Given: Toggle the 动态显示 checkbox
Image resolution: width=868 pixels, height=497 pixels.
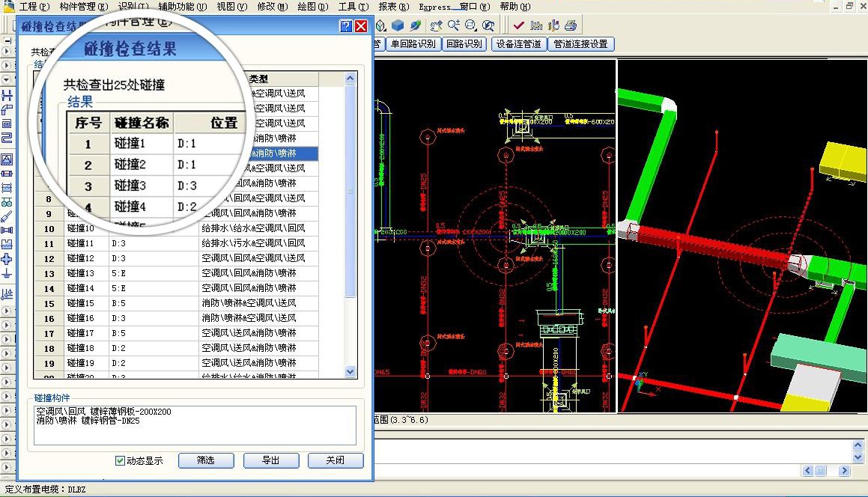Looking at the screenshot, I should 120,460.
